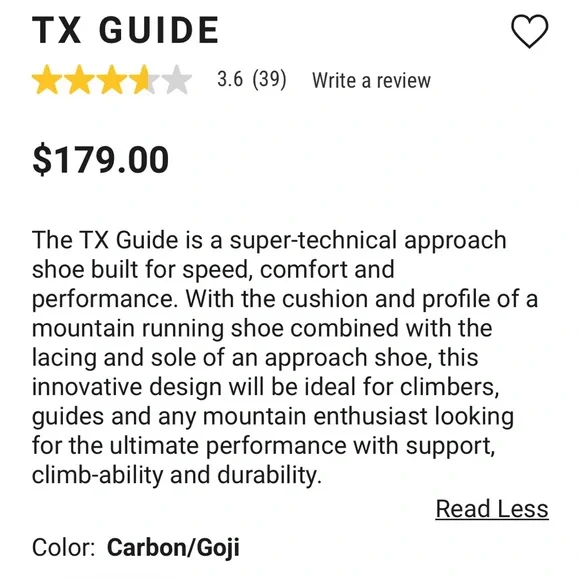580x580 pixels.
Task: Click the second yellow rating star
Action: click(x=80, y=80)
